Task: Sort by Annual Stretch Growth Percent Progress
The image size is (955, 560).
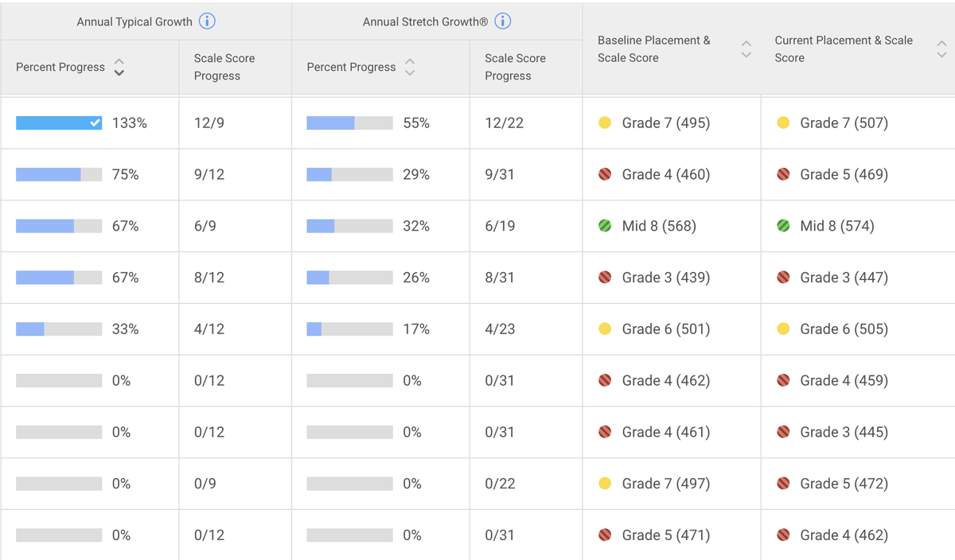Action: (x=410, y=67)
